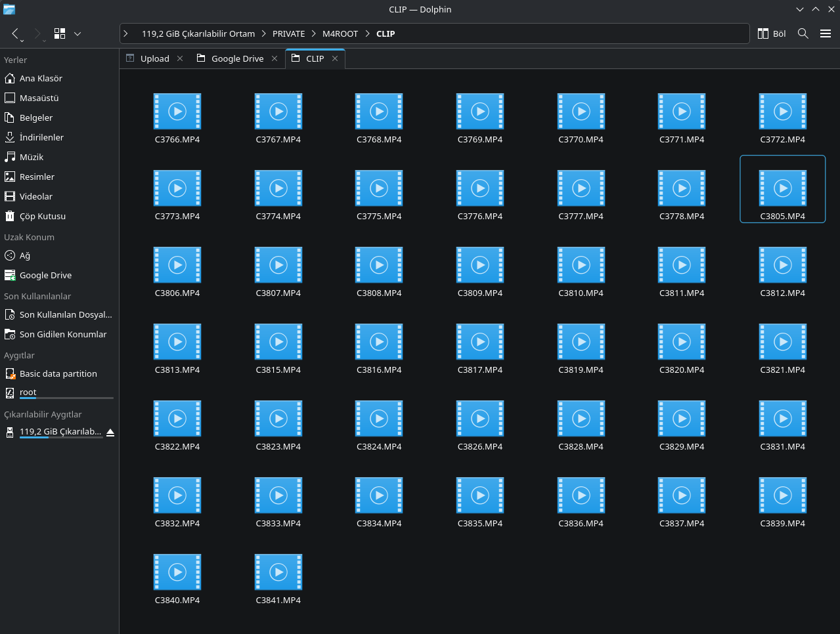Switch to the Upload tab

[154, 58]
